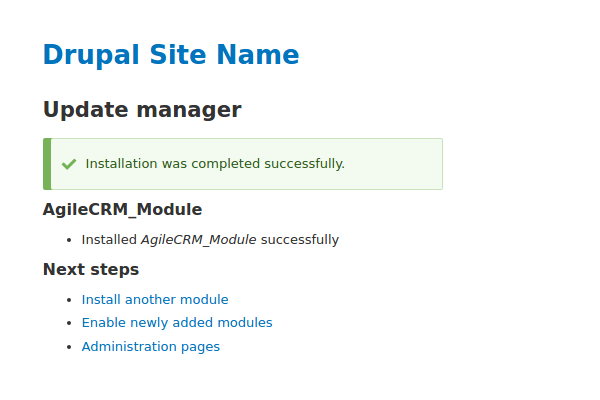Image resolution: width=600 pixels, height=400 pixels.
Task: Click the AgileCRM_Module bold section heading
Action: click(122, 210)
